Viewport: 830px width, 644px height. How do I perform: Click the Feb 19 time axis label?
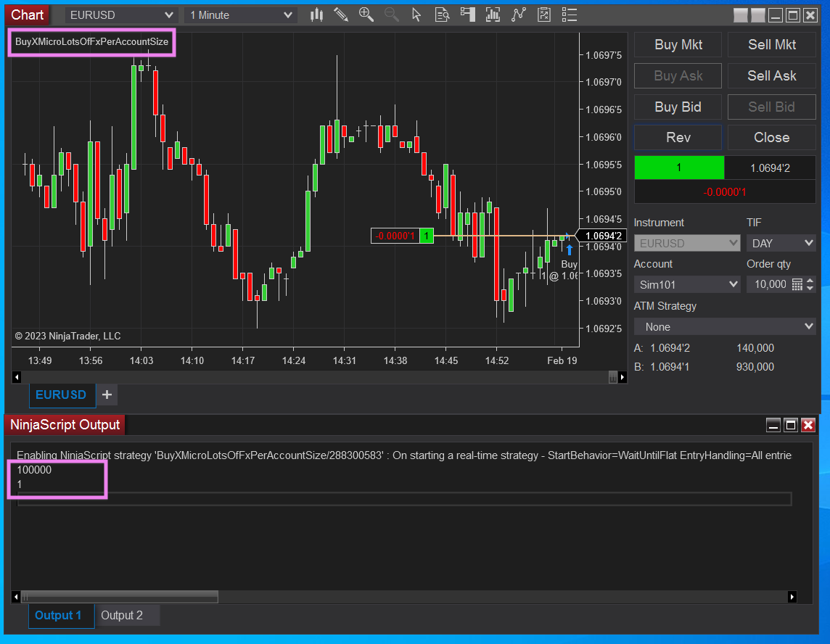pyautogui.click(x=562, y=361)
